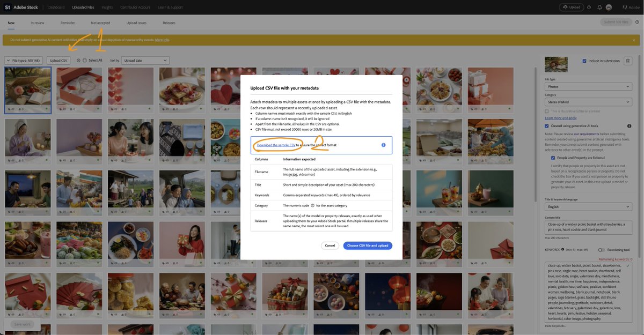Cancel the Upload CSV dialog
Image resolution: width=644 pixels, height=335 pixels.
330,245
